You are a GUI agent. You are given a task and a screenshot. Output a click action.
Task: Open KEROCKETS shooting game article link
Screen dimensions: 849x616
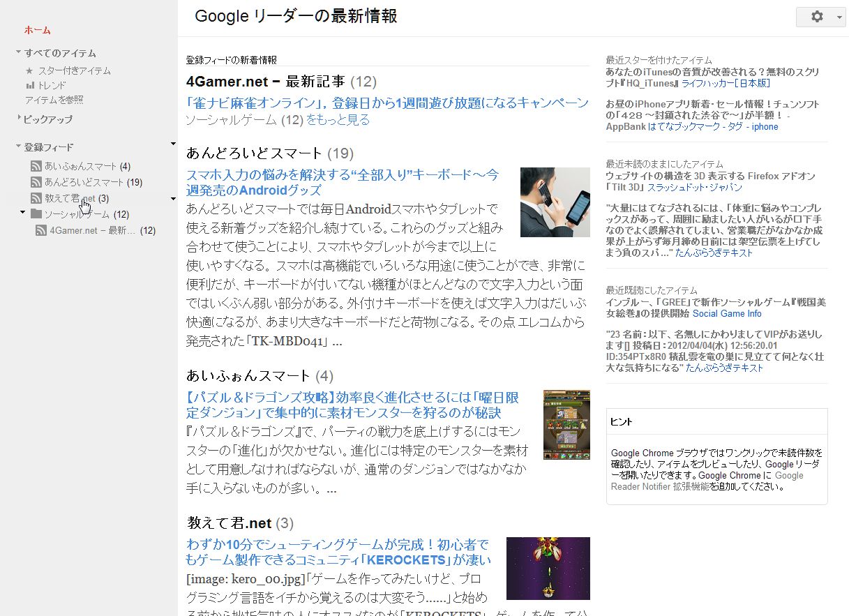tap(338, 552)
